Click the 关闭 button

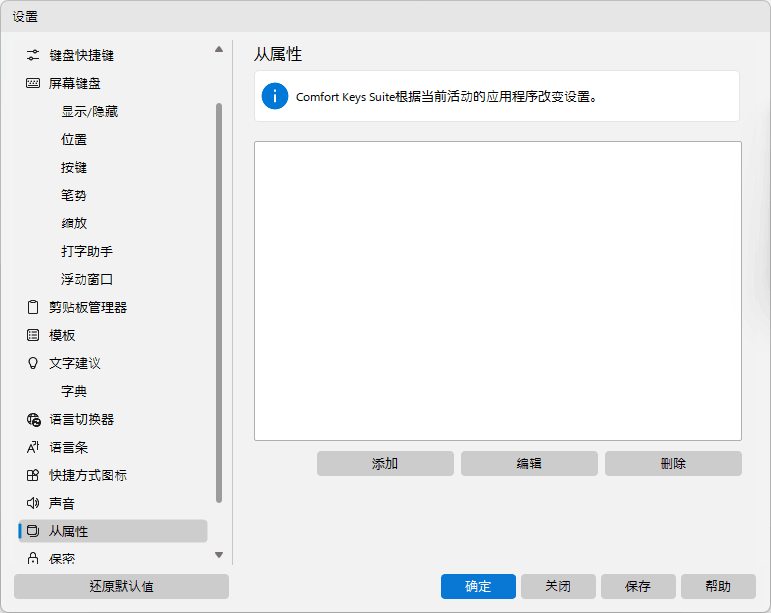(558, 586)
